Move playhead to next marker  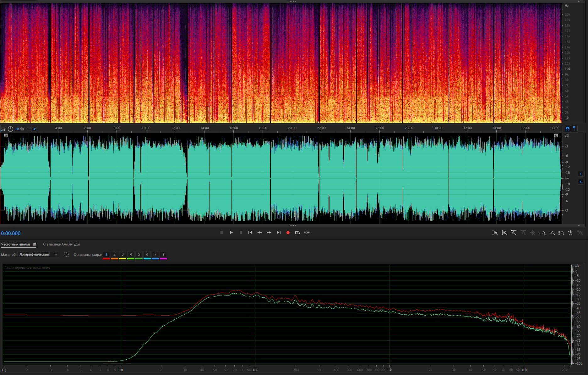(x=279, y=233)
